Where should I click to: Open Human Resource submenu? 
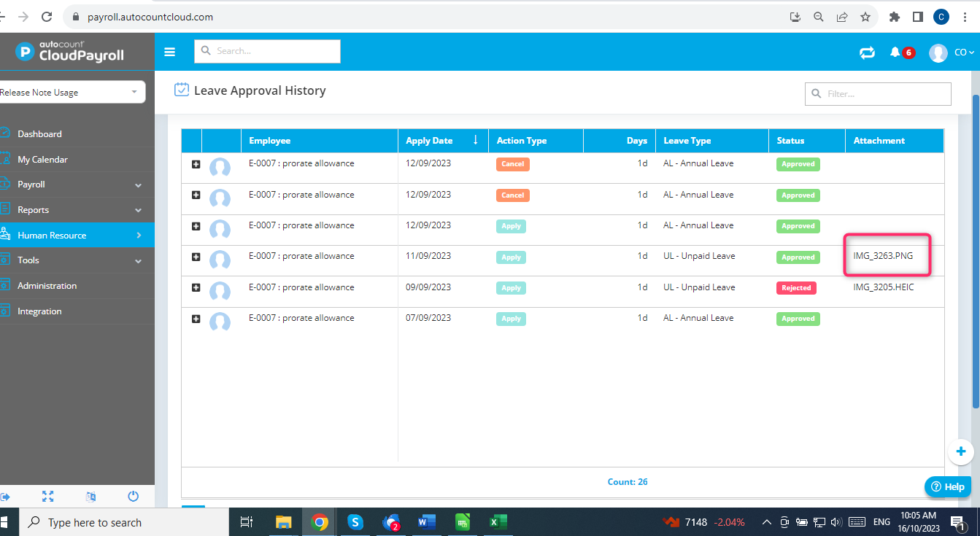tap(77, 236)
